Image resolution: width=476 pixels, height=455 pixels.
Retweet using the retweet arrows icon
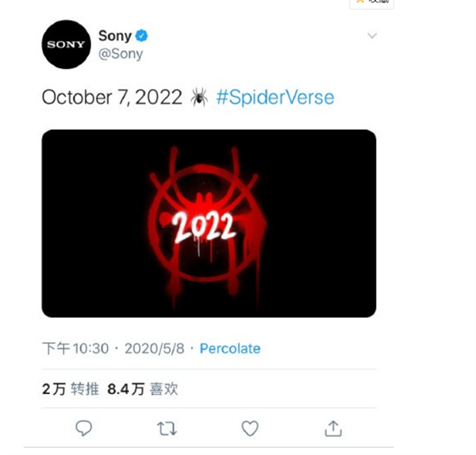(167, 428)
